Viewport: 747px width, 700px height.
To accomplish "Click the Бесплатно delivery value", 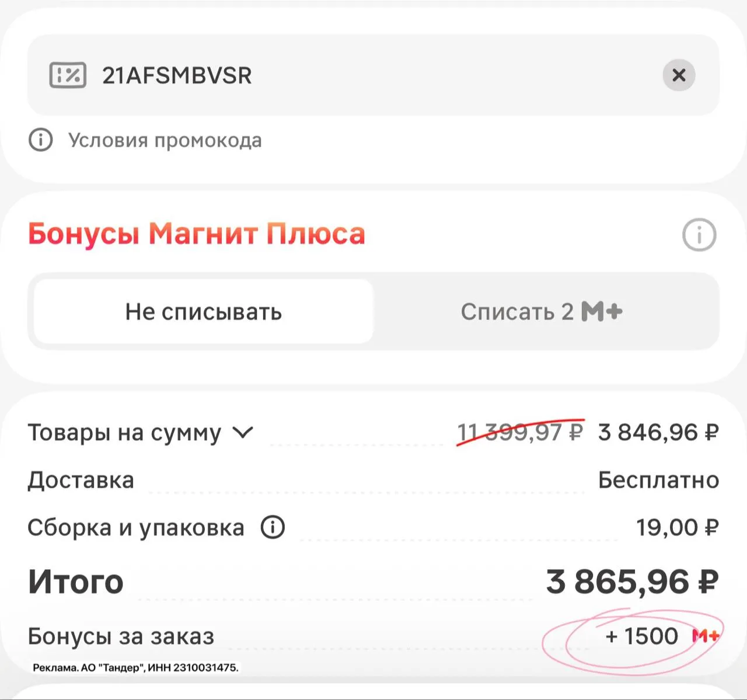I will 658,480.
